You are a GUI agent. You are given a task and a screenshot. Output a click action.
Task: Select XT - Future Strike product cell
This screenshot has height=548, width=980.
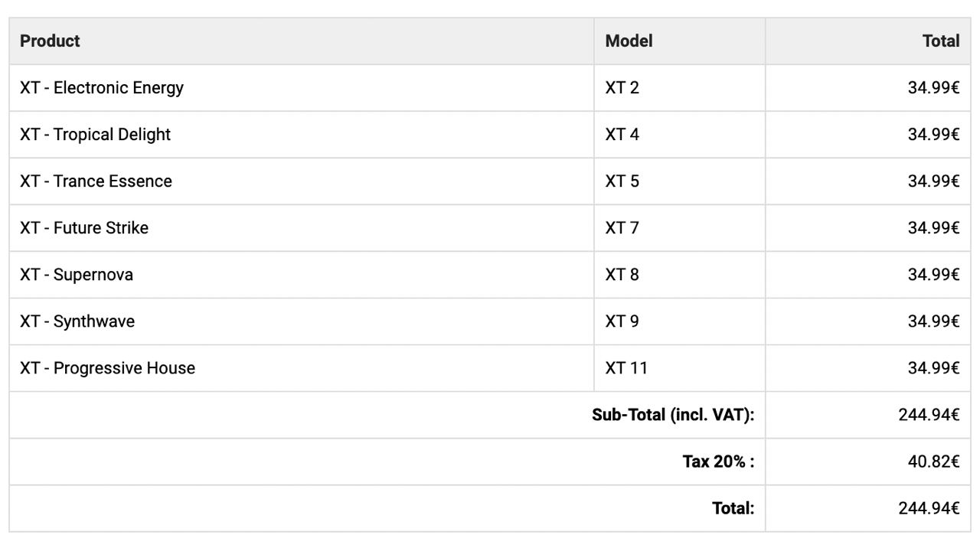point(302,228)
